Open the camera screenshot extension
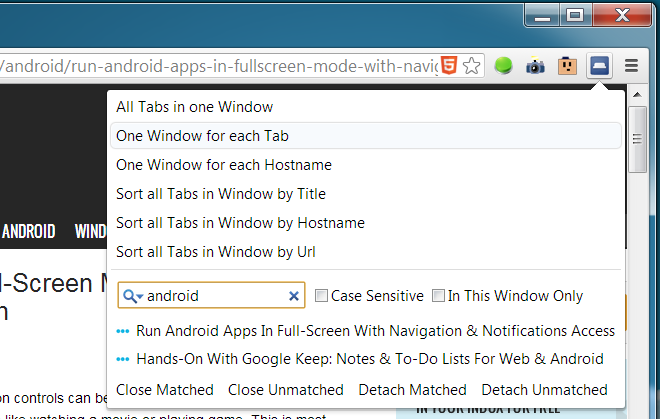This screenshot has height=419, width=660. coord(535,66)
